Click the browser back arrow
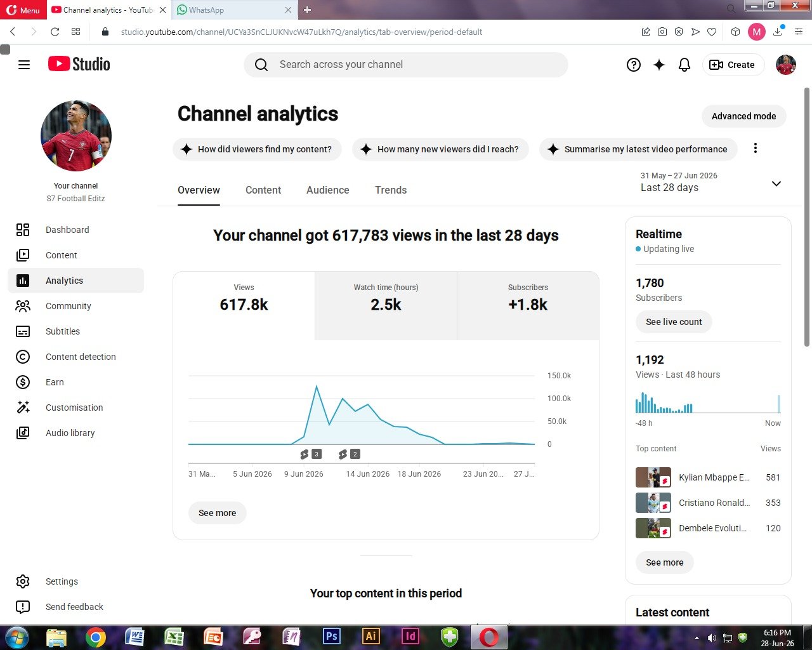This screenshot has width=812, height=650. 13,32
